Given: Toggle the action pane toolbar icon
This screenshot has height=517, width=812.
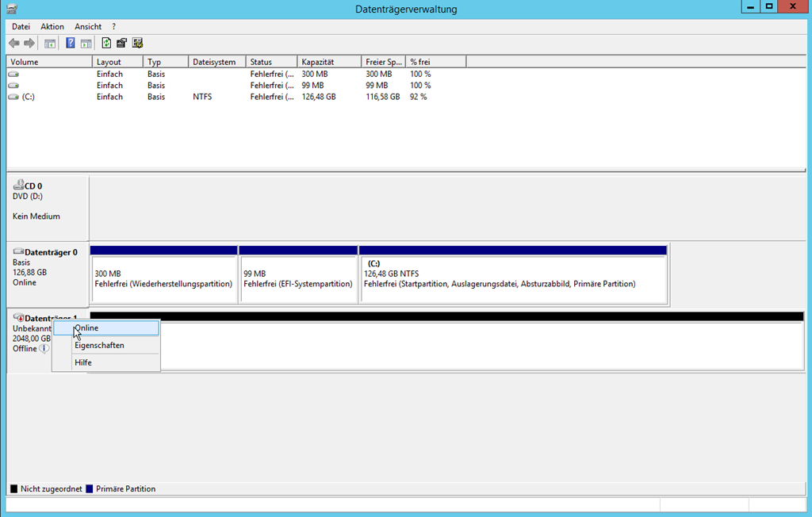Looking at the screenshot, I should 86,43.
